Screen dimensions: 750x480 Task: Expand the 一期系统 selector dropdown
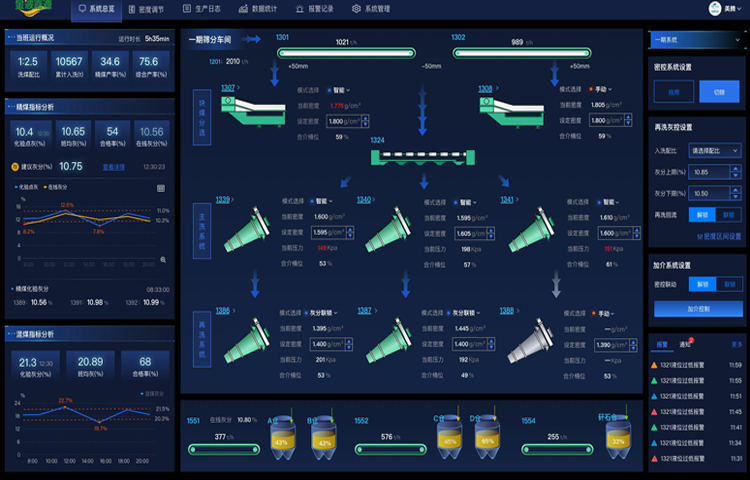click(695, 39)
